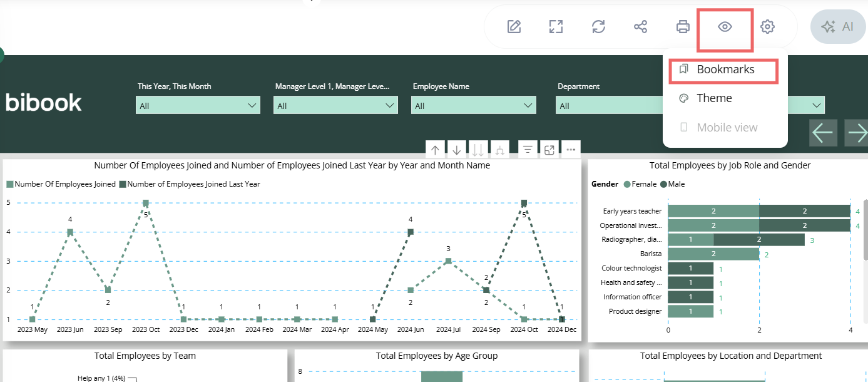Enable drill down with the down arrow icon
868x382 pixels.
[457, 150]
